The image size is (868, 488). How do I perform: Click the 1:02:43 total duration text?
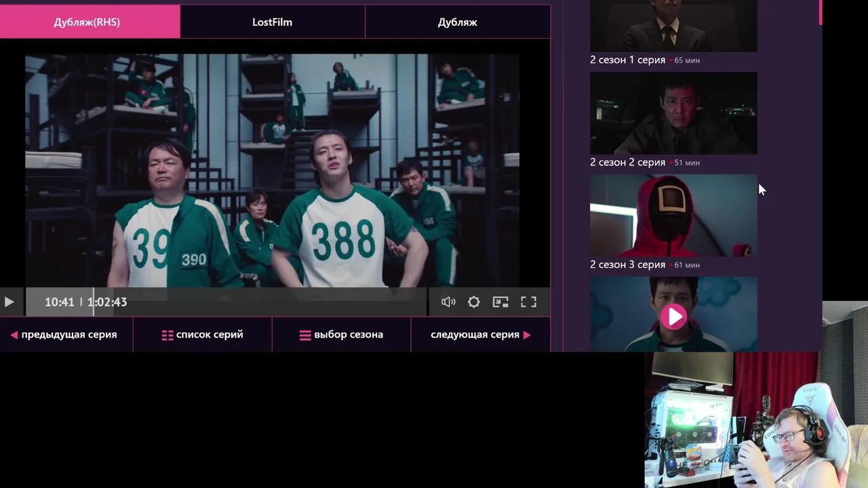coord(107,302)
